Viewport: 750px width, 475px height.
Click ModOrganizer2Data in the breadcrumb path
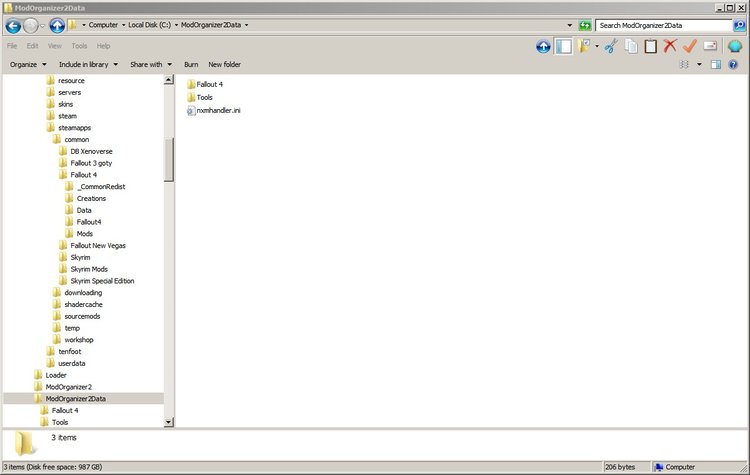click(x=211, y=25)
